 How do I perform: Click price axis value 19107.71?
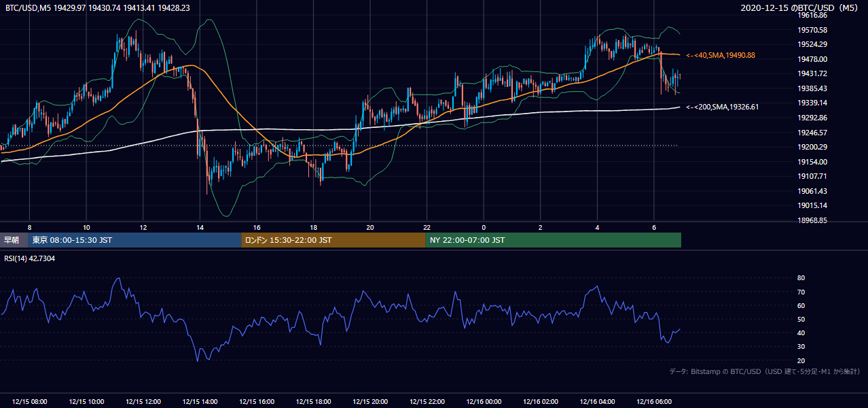click(812, 176)
